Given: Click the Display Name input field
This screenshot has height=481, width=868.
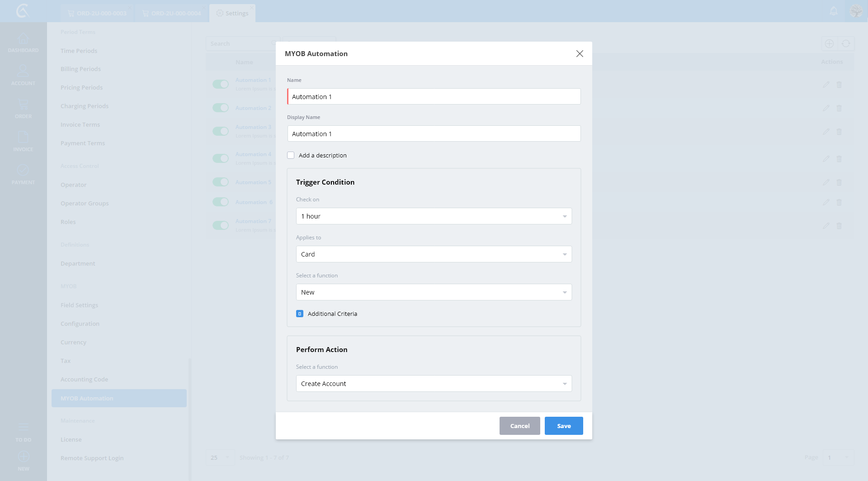Looking at the screenshot, I should (x=434, y=134).
